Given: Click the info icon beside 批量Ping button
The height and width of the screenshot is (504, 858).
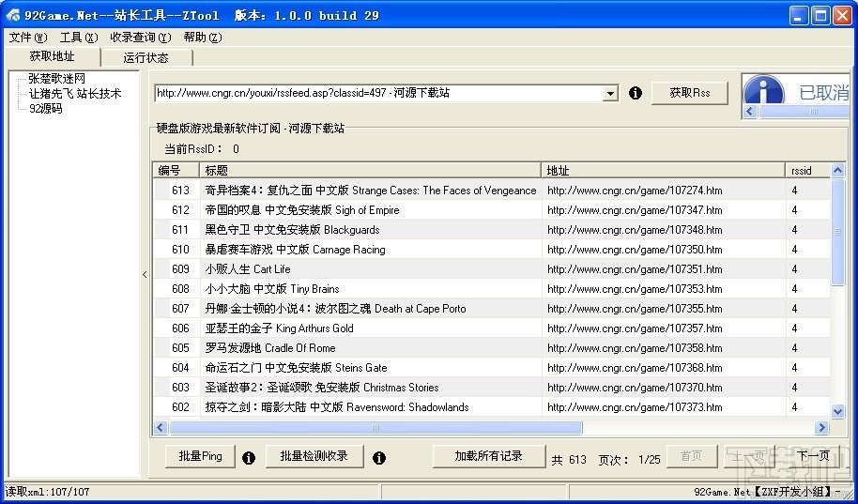Looking at the screenshot, I should tap(249, 457).
